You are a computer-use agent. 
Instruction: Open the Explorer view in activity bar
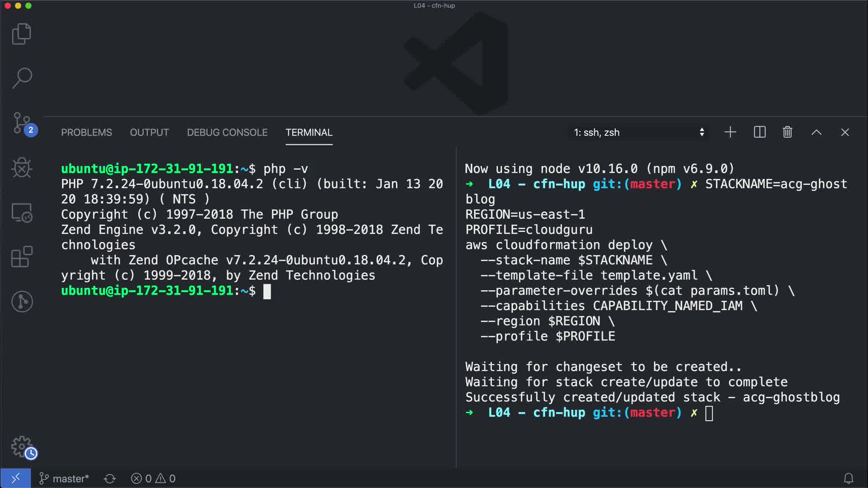click(x=21, y=34)
